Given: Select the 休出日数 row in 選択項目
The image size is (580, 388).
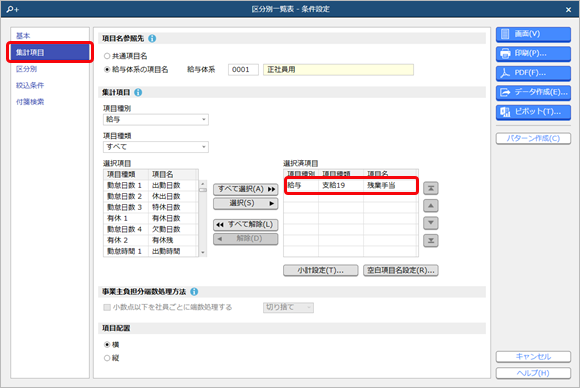Looking at the screenshot, I should (x=151, y=196).
